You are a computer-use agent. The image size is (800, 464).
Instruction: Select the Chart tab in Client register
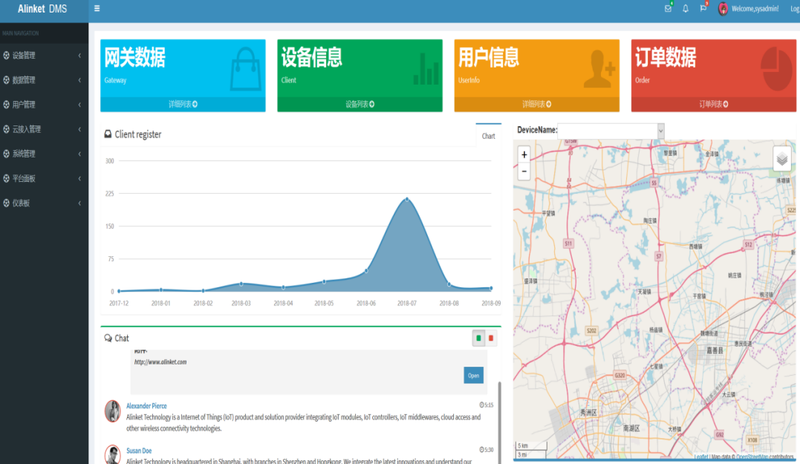point(488,136)
